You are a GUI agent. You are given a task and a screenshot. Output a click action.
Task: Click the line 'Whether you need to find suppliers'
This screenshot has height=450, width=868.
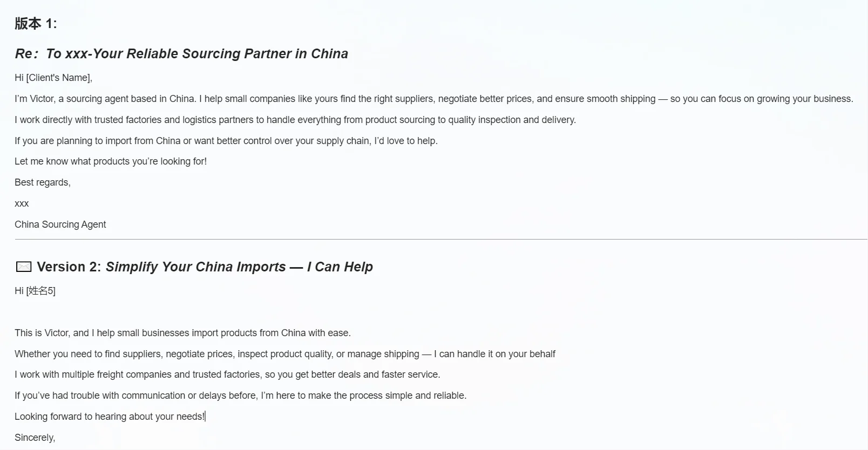[x=285, y=354]
